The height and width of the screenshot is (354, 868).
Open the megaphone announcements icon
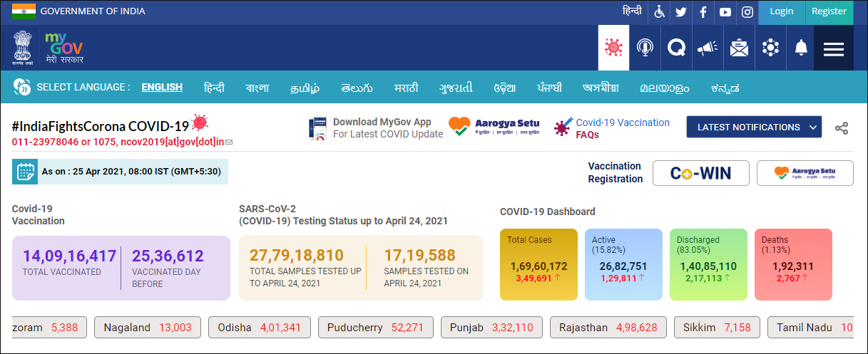click(x=707, y=48)
